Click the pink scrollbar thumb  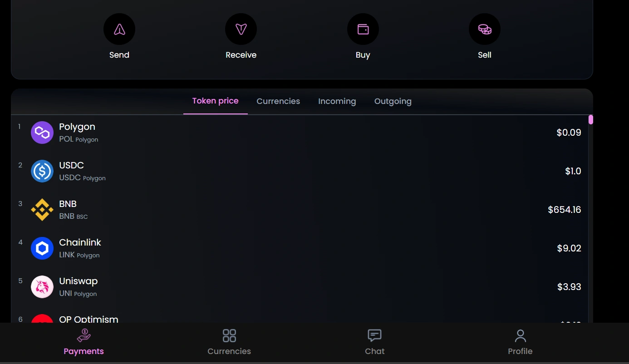[x=591, y=120]
